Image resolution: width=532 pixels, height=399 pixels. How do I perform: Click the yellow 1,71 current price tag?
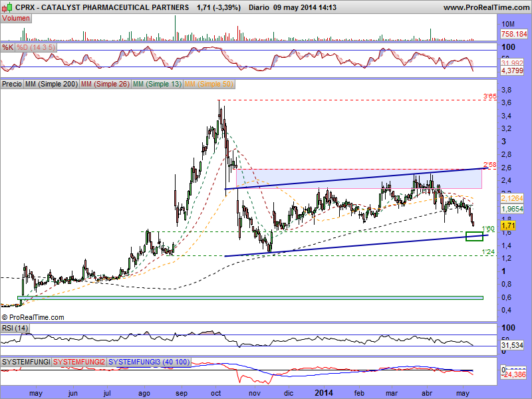point(508,225)
